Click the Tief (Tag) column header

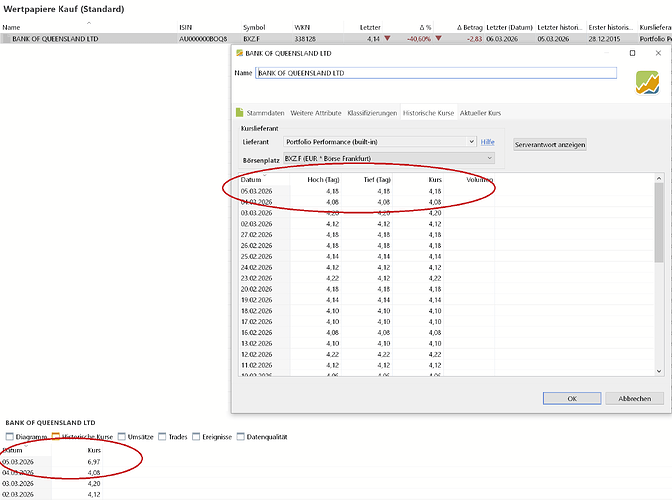pos(377,180)
